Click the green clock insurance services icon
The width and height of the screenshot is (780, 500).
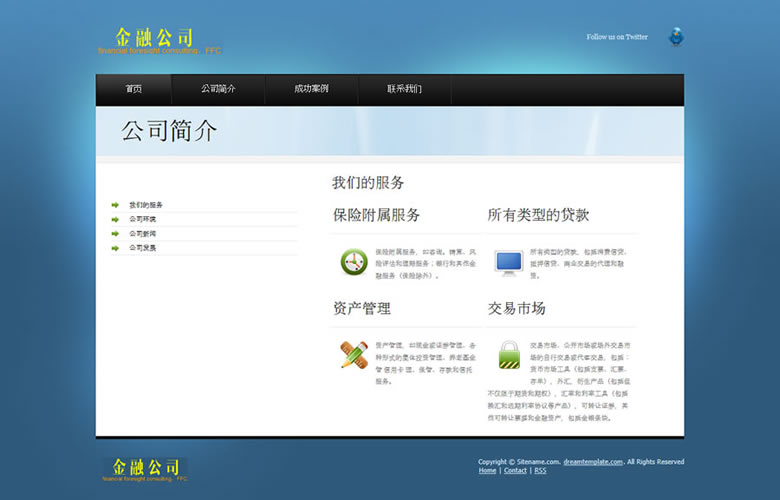[x=354, y=262]
